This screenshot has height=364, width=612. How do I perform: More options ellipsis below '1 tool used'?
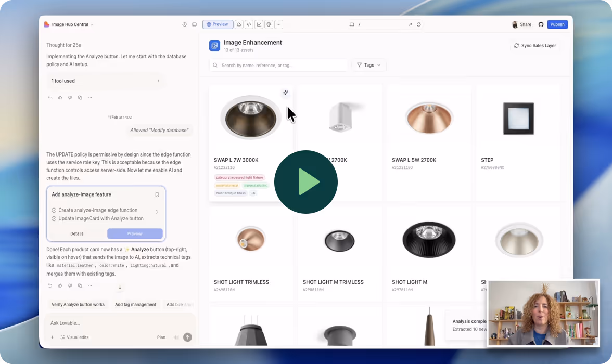[x=90, y=98]
